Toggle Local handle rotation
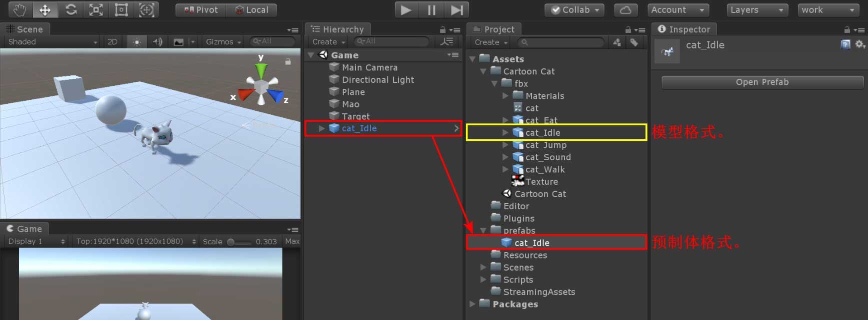Viewport: 868px width, 320px height. point(251,10)
